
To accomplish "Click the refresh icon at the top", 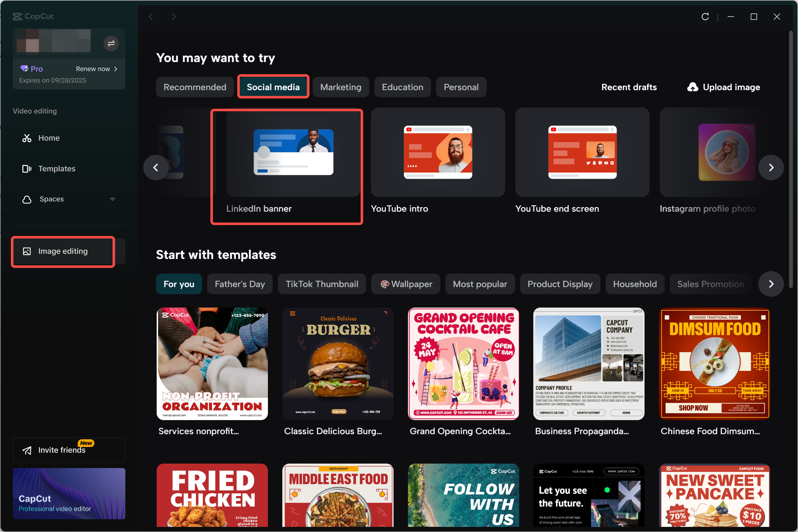I will [x=705, y=16].
